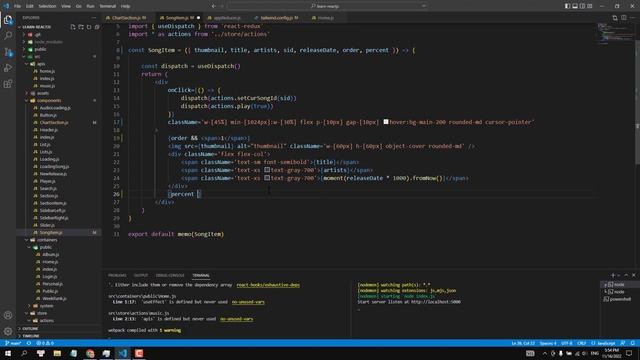Open the Help menu
640x360 pixels.
coord(125,6)
